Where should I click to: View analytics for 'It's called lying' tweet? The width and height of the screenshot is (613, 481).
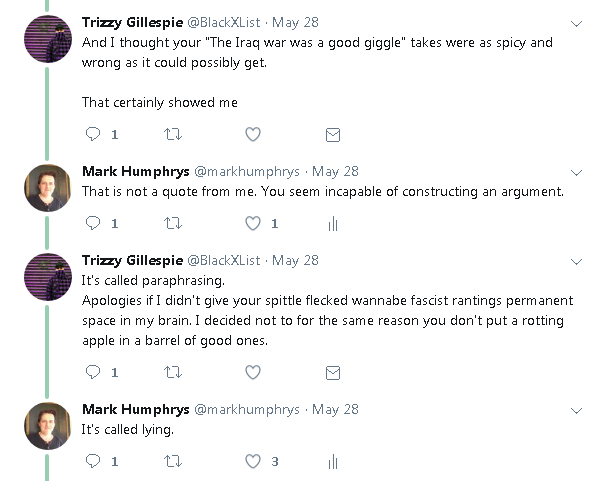333,461
